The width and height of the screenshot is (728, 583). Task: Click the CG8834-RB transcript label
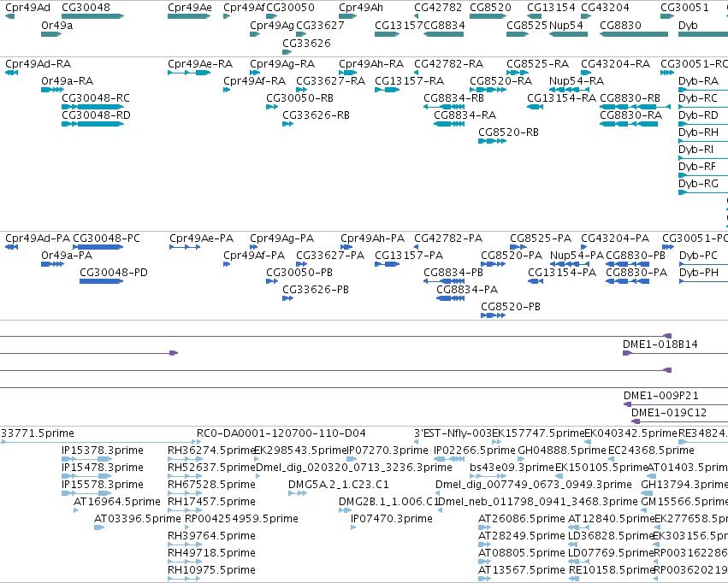453,97
